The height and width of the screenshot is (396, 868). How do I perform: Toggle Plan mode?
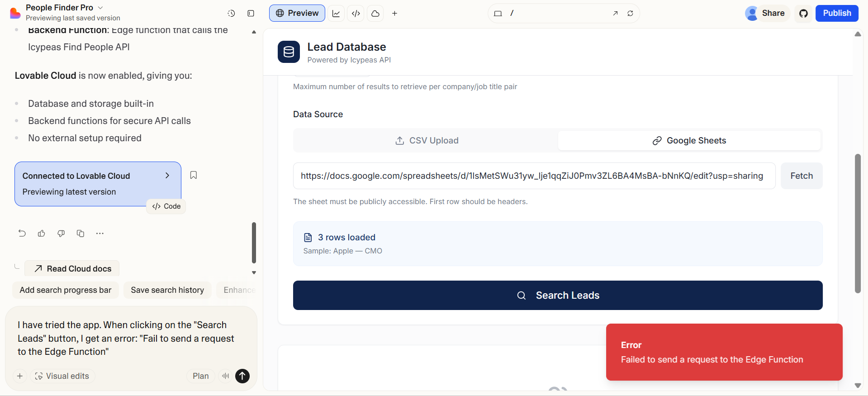pyautogui.click(x=200, y=376)
